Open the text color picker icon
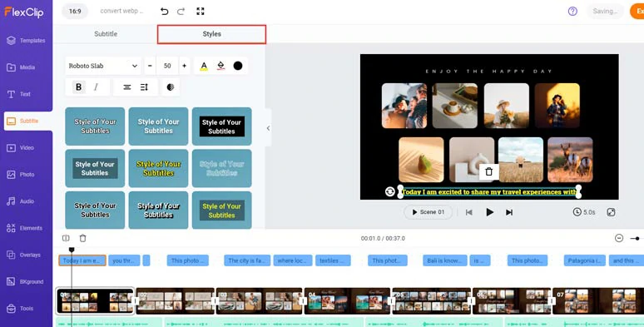This screenshot has width=644, height=327. [204, 66]
